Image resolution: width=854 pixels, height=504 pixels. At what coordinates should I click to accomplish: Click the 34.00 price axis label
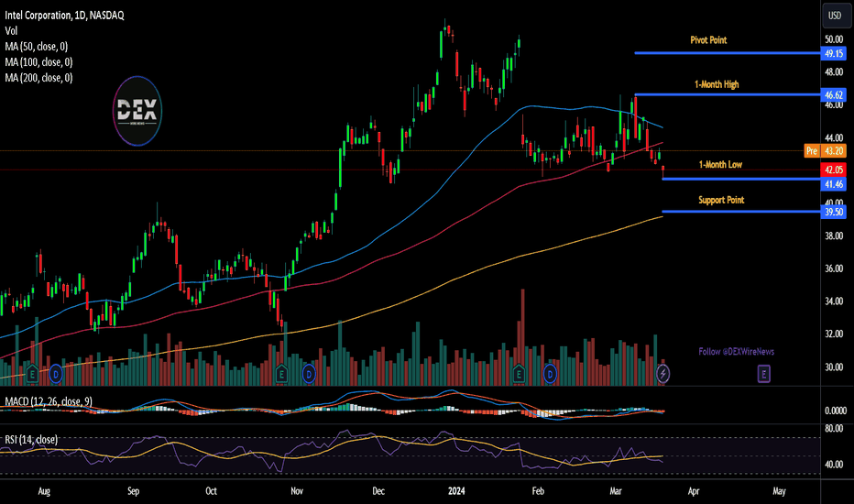[x=834, y=301]
